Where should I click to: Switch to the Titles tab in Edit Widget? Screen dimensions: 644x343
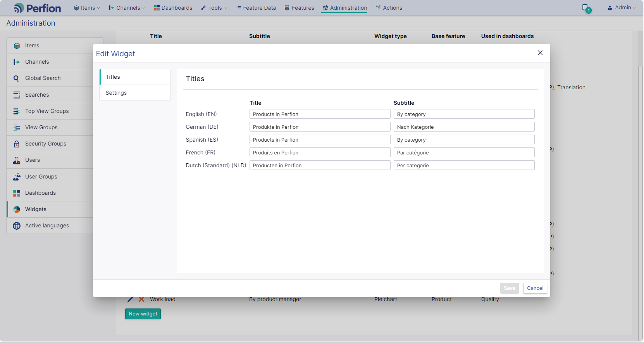point(135,77)
